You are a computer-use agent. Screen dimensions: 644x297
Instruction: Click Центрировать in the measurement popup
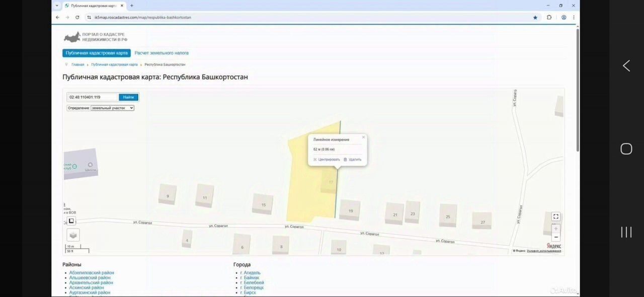[x=327, y=160]
